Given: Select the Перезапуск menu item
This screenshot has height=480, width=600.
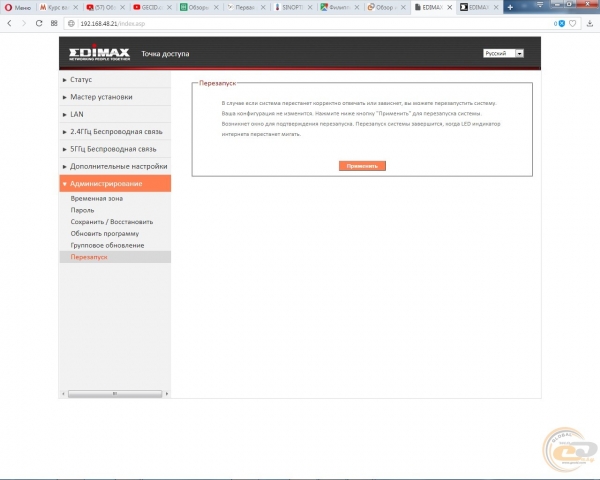Looking at the screenshot, I should (115, 257).
